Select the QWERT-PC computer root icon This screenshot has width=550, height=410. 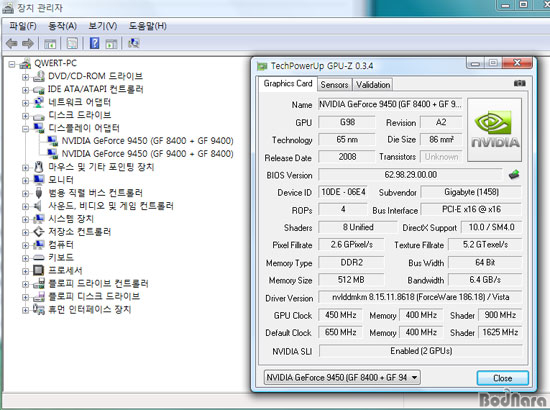(25, 64)
